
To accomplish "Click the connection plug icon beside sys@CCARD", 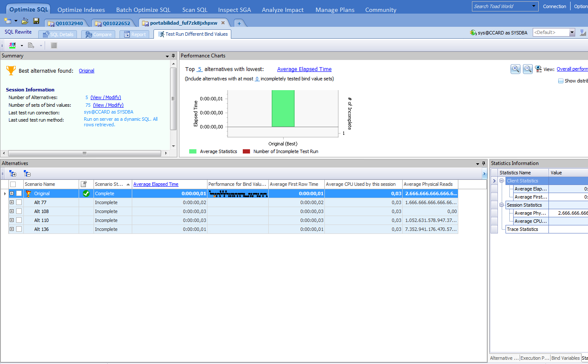I will tap(472, 33).
